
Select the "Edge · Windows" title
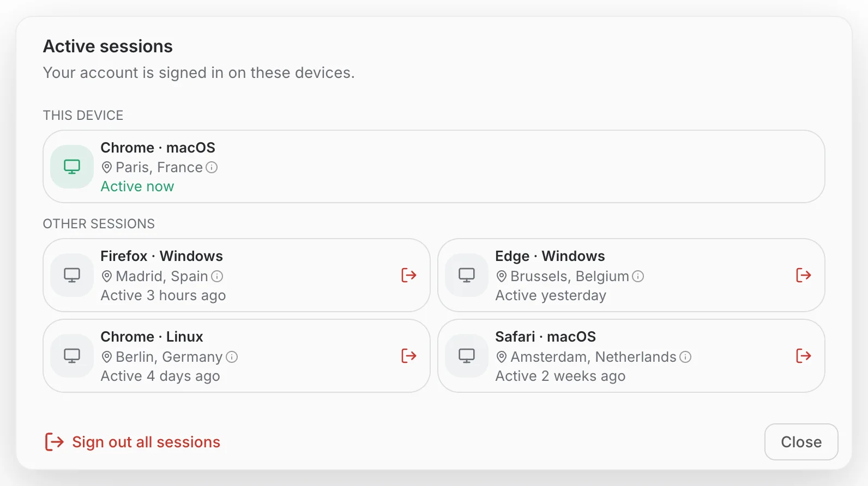tap(550, 256)
